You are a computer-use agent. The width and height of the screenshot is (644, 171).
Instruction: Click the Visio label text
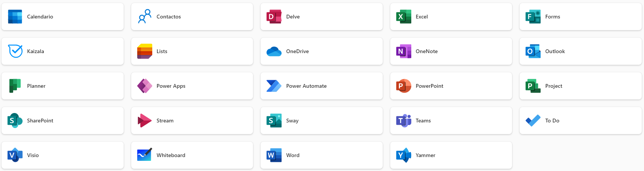[33, 155]
